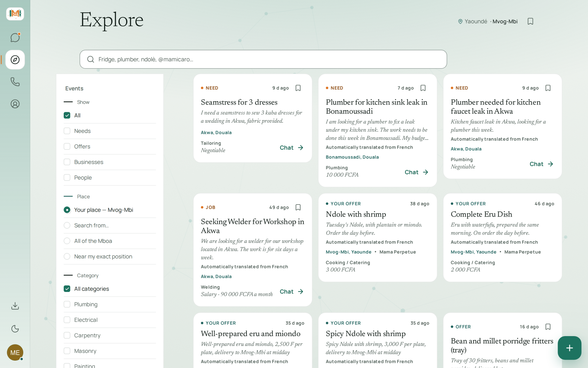Click the Events panel heading

[x=74, y=88]
